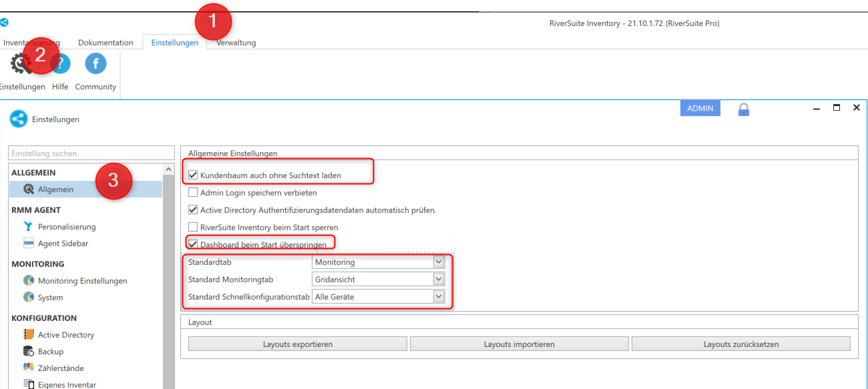Click the KONFIGURATION section header
Image resolution: width=868 pixels, height=389 pixels.
coord(44,318)
